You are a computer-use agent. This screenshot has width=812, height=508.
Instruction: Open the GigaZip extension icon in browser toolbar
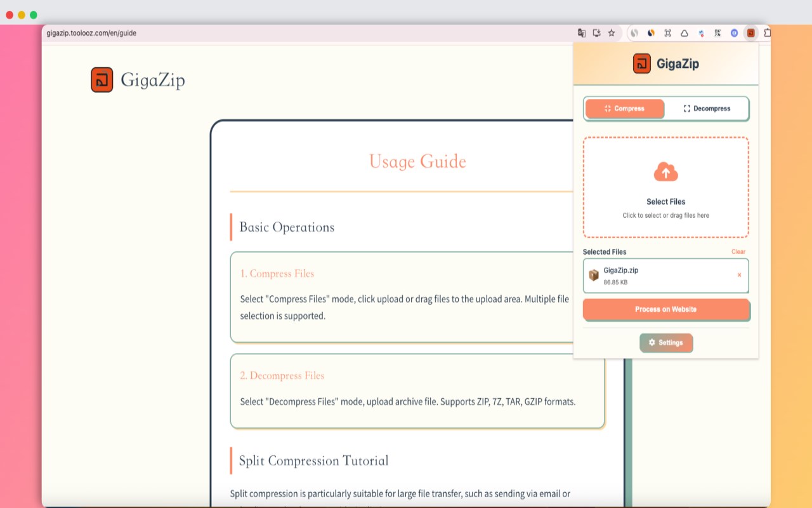click(x=750, y=32)
